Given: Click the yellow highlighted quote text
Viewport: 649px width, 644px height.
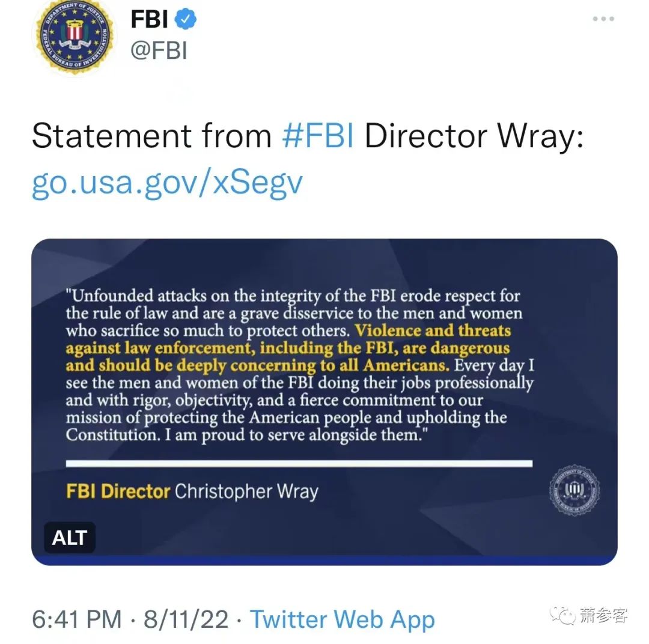Looking at the screenshot, I should [288, 348].
